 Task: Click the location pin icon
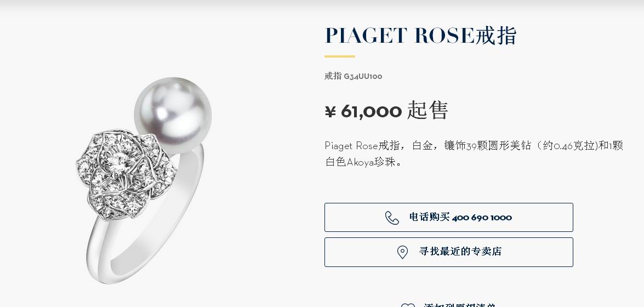pyautogui.click(x=402, y=252)
